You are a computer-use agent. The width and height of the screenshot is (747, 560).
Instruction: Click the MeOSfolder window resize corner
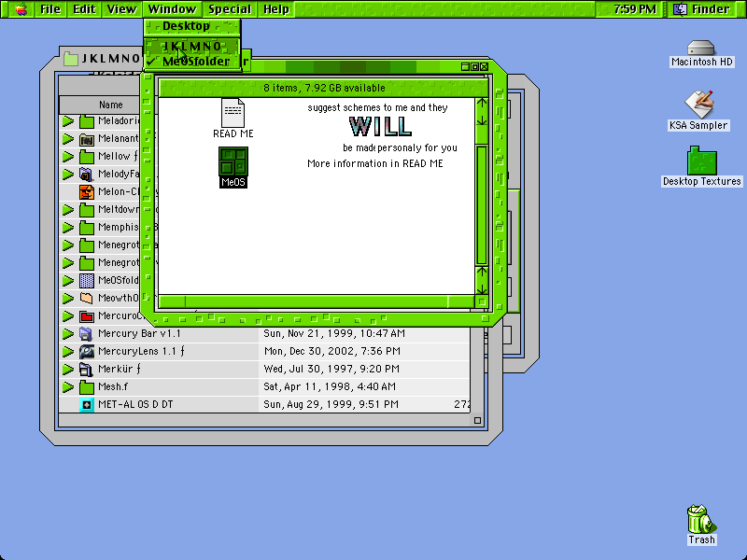pos(482,301)
